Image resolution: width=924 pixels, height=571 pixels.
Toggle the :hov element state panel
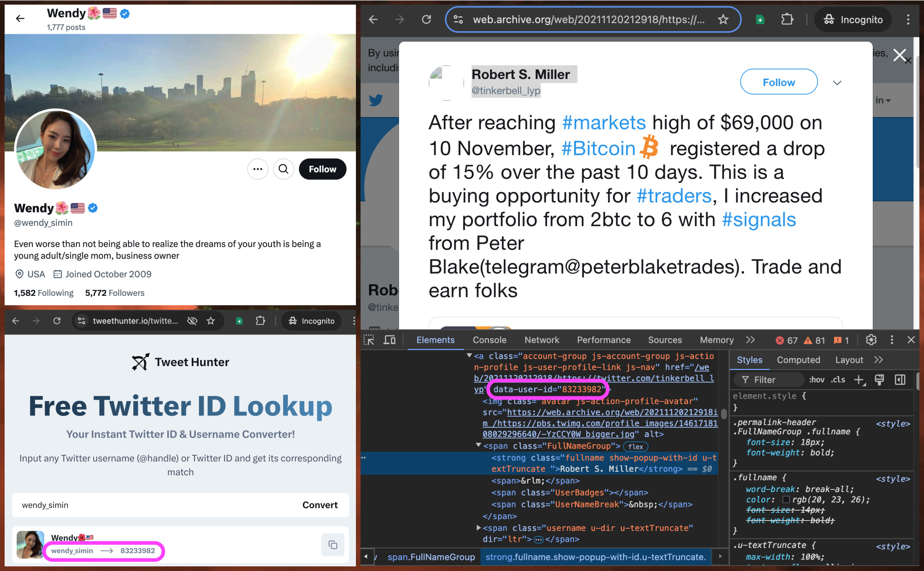tap(817, 380)
